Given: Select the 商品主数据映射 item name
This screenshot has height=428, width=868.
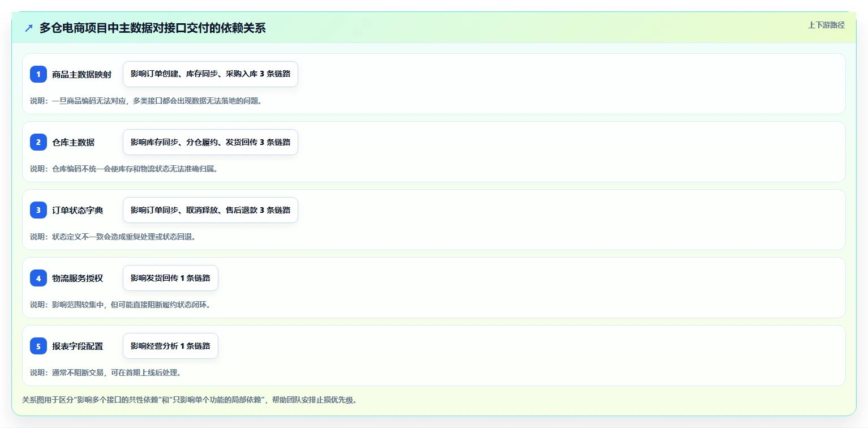Looking at the screenshot, I should coord(81,74).
